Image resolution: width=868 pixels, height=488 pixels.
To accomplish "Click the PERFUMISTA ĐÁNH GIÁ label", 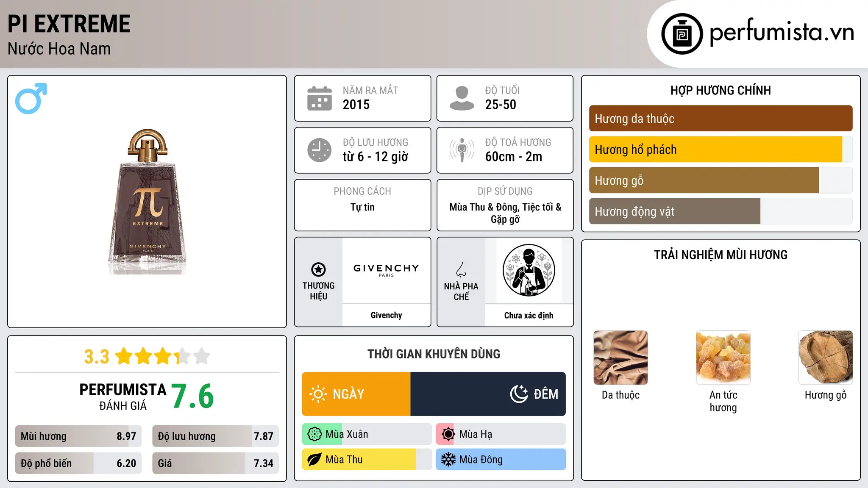I will point(123,396).
